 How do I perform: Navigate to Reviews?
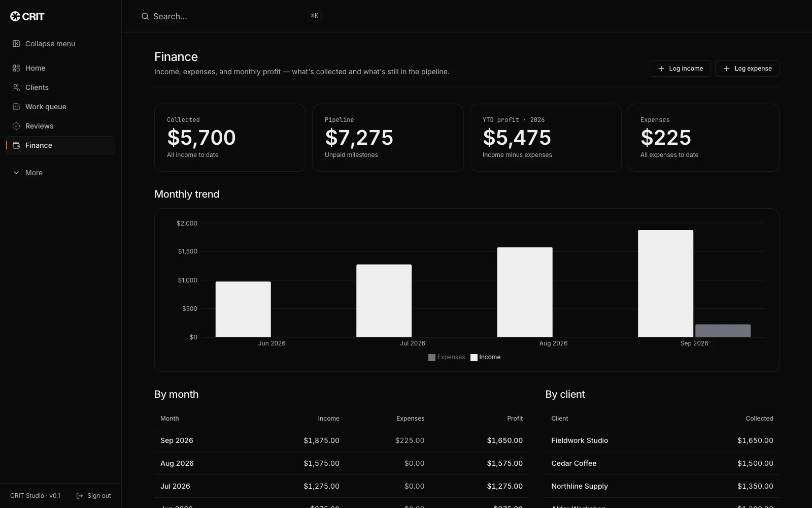click(60, 126)
